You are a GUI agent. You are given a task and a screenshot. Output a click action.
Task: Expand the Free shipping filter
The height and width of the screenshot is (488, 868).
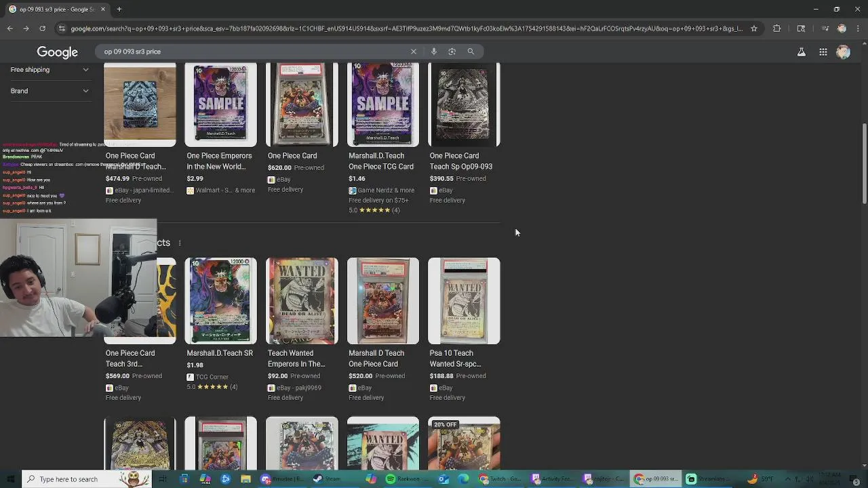(50, 70)
